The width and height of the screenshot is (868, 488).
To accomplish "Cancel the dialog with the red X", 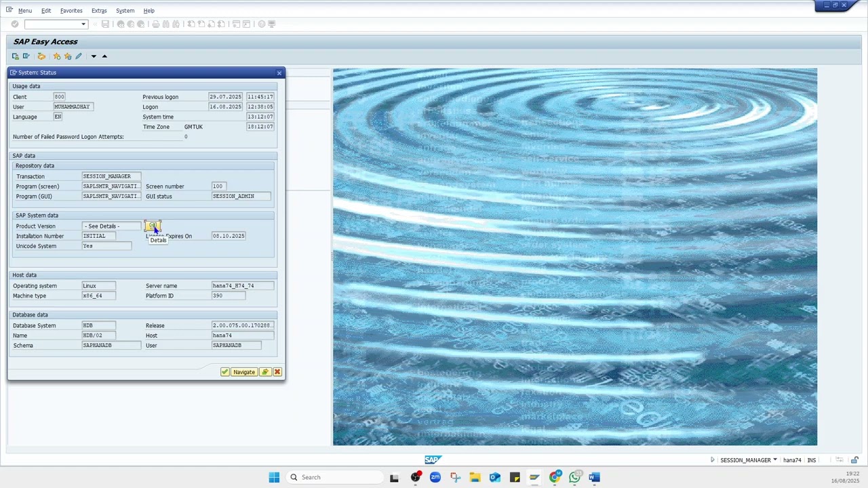I will click(277, 372).
